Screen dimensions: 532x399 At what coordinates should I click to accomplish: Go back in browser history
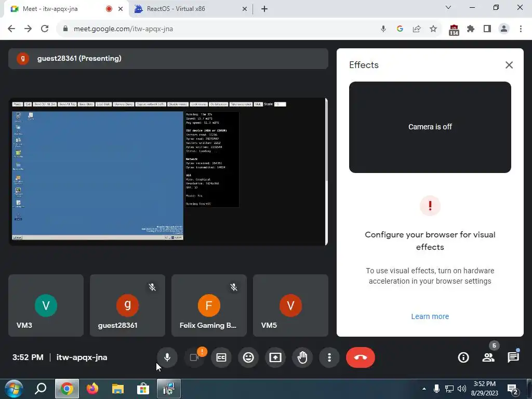click(x=11, y=29)
